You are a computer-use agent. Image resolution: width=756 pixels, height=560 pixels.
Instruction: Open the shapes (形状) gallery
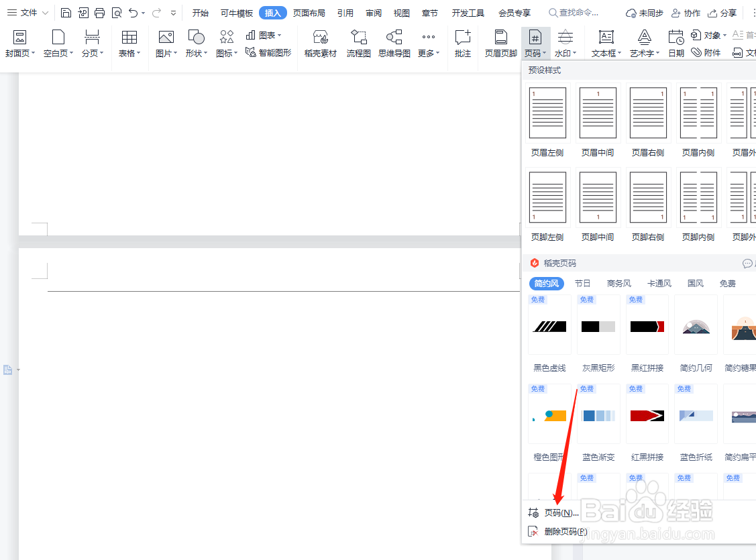click(197, 44)
